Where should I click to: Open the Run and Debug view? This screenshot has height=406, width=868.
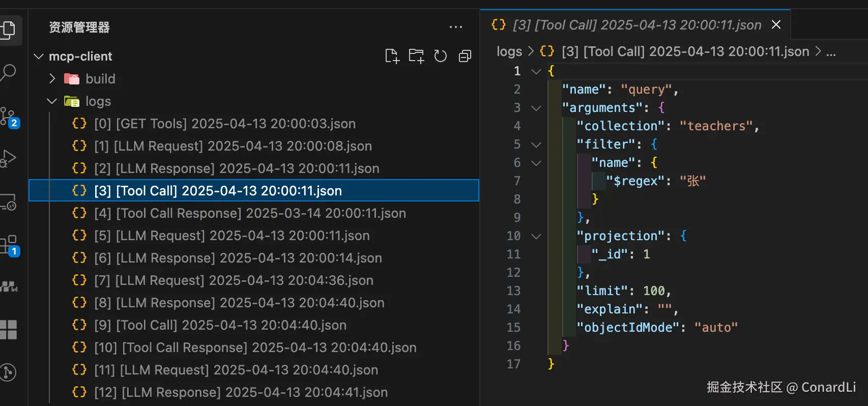(8, 159)
